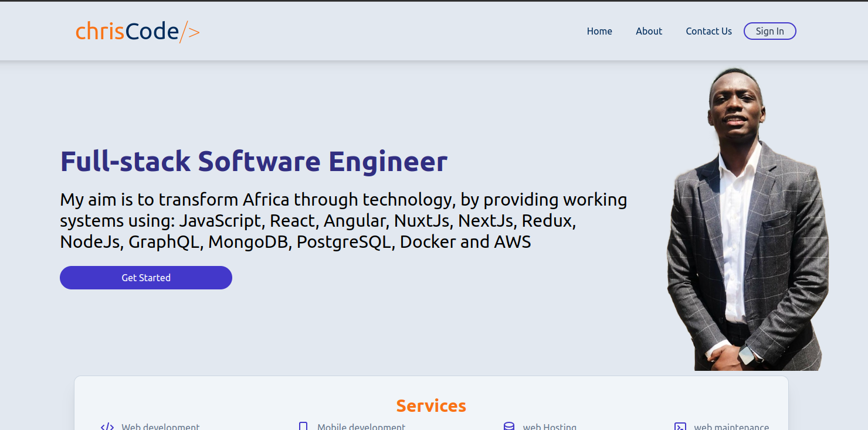Click the orange Services heading
This screenshot has height=430, width=868.
tap(431, 405)
